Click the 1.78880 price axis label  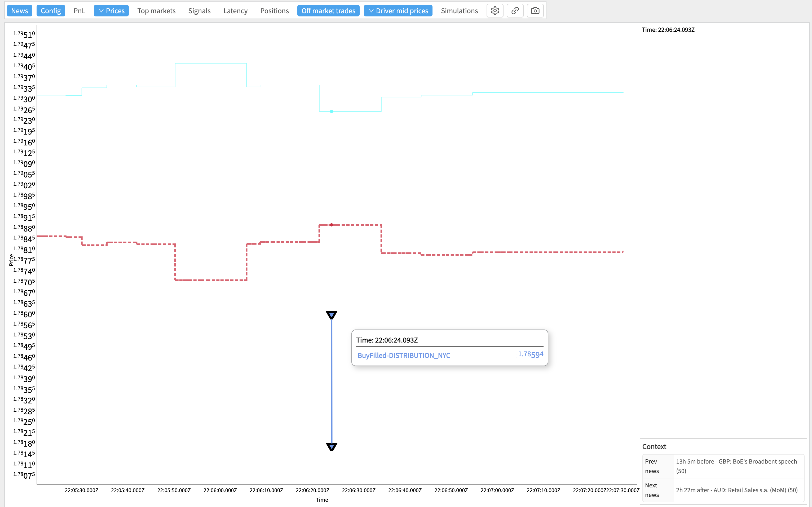[24, 228]
